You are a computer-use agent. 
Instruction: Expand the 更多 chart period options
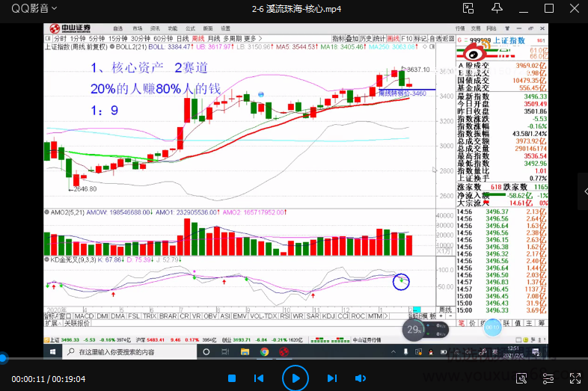point(251,39)
